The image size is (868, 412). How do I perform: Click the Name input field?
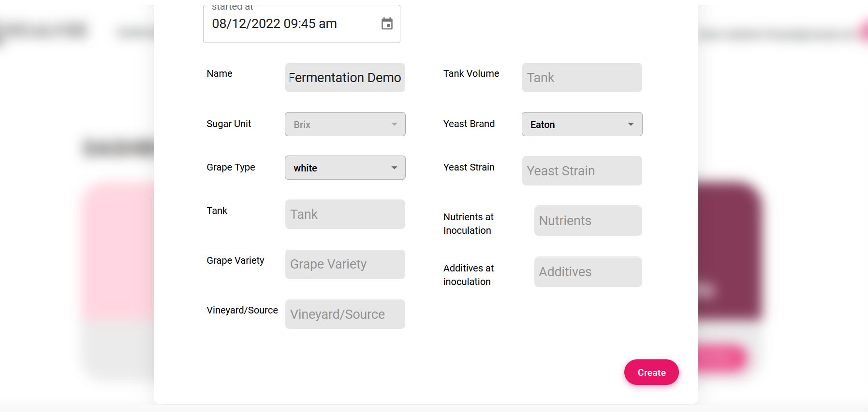[x=345, y=77]
